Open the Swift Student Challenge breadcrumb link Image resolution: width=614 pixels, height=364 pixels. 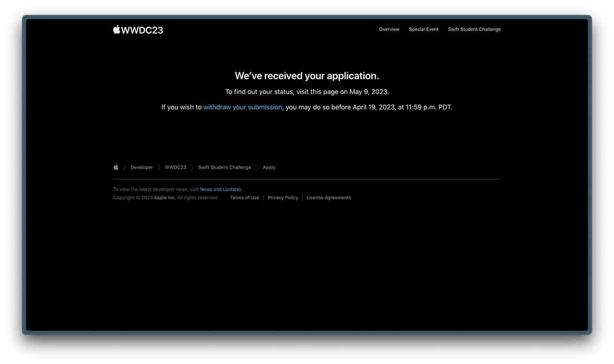(x=224, y=167)
